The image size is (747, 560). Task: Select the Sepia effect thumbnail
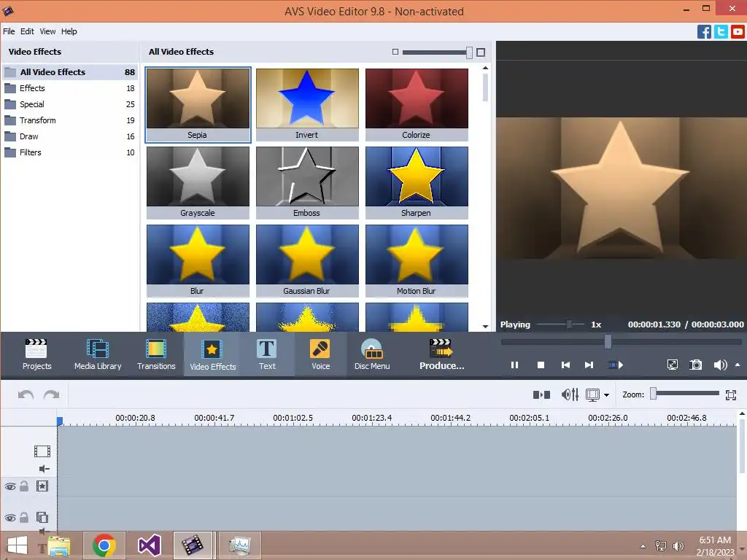(198, 104)
